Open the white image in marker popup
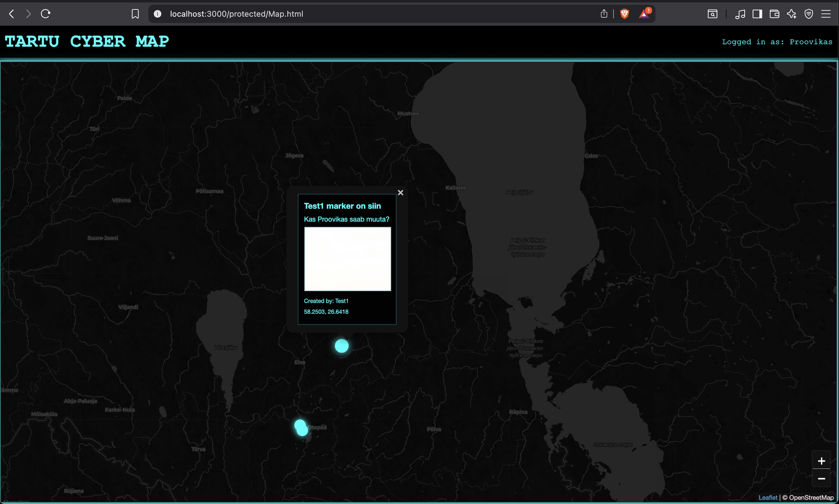Viewport: 839px width, 504px height. coord(348,259)
